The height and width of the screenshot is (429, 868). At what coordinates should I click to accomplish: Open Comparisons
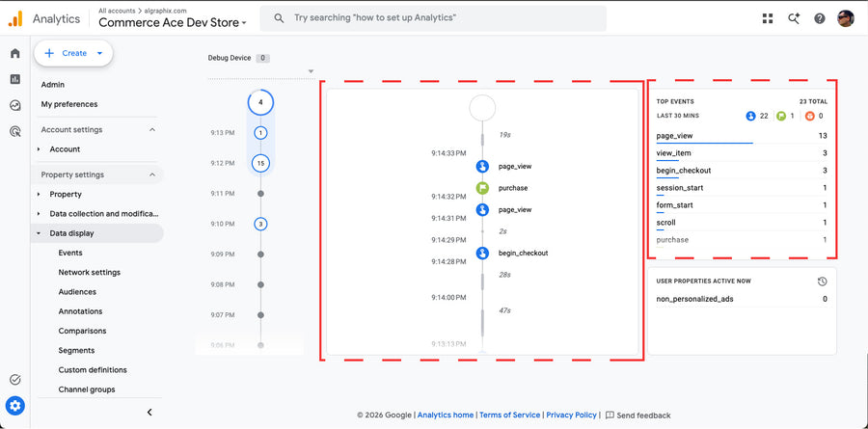[82, 331]
